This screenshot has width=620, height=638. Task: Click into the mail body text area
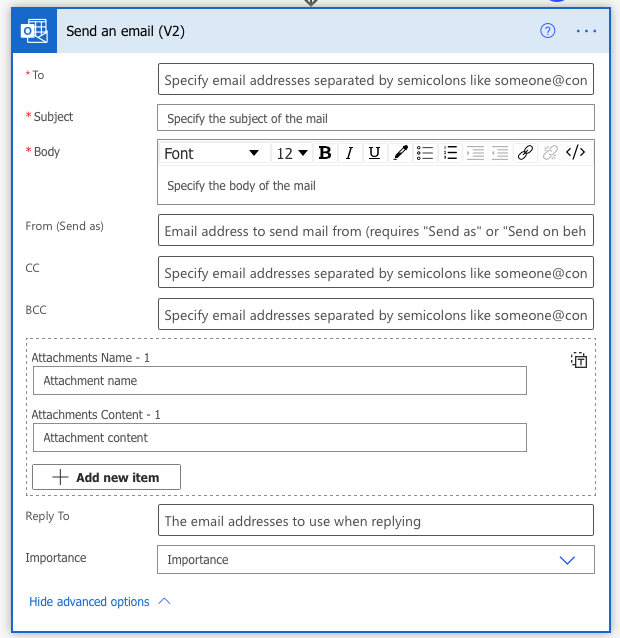pos(375,186)
